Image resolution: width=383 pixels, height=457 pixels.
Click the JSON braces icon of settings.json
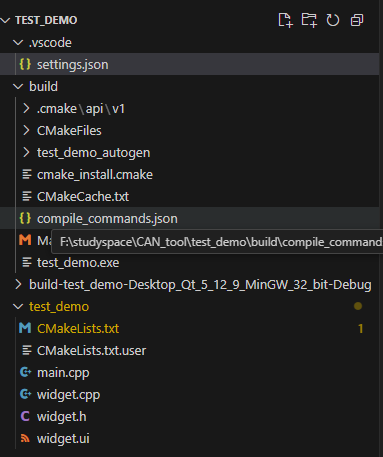(25, 64)
